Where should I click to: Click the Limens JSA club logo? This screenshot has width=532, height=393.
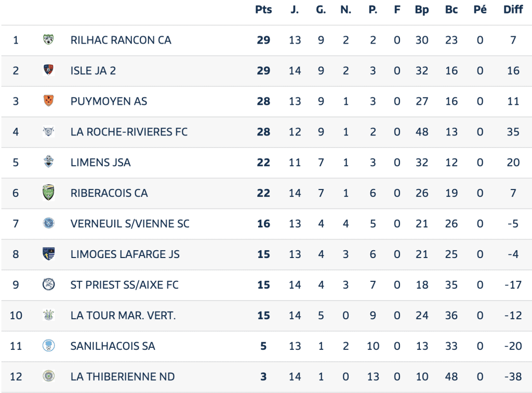click(48, 162)
